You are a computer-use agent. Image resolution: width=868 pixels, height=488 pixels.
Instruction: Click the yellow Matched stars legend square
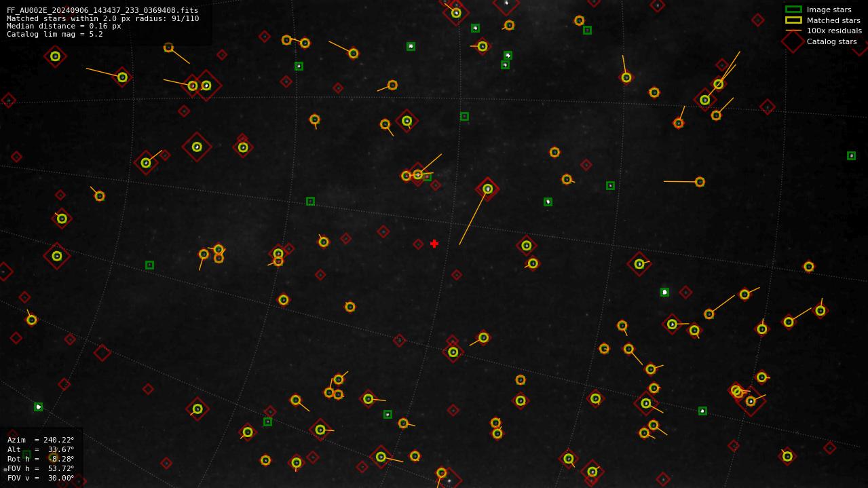pos(793,20)
